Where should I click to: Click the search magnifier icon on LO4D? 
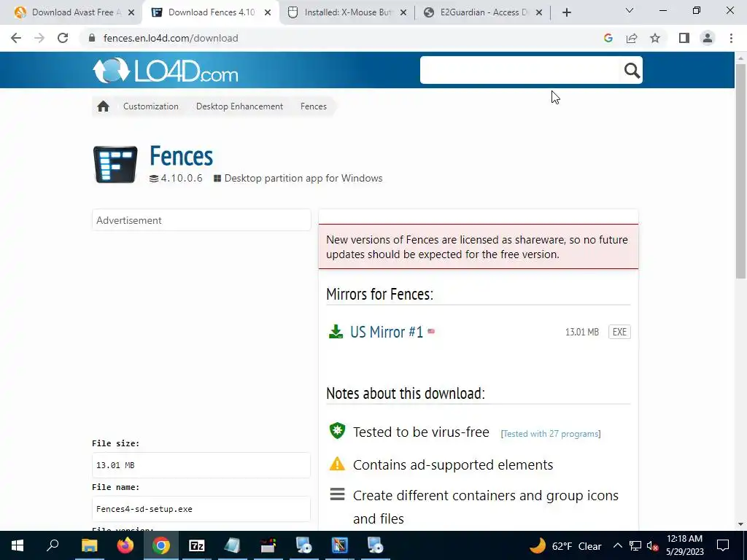(632, 71)
